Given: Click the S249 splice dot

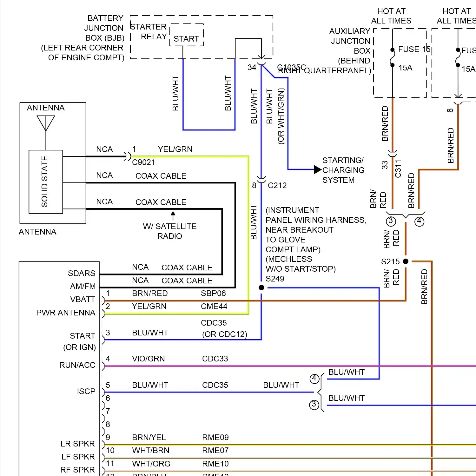Looking at the screenshot, I should [261, 288].
